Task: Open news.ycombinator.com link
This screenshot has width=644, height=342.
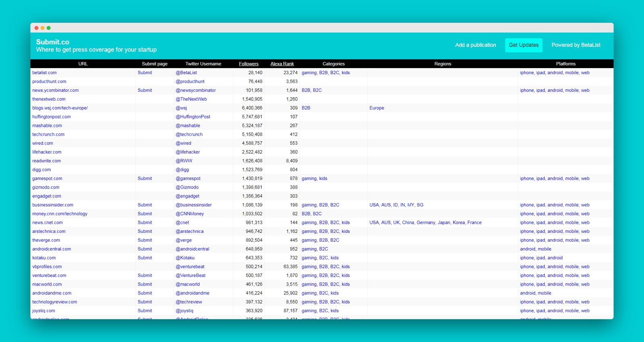Action: click(x=56, y=91)
